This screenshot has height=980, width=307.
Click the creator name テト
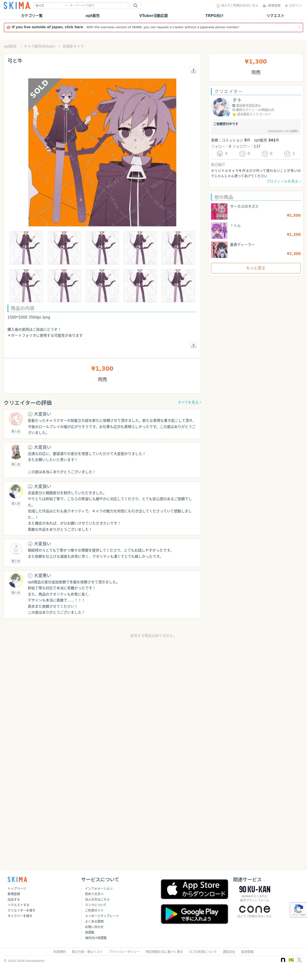tap(237, 100)
